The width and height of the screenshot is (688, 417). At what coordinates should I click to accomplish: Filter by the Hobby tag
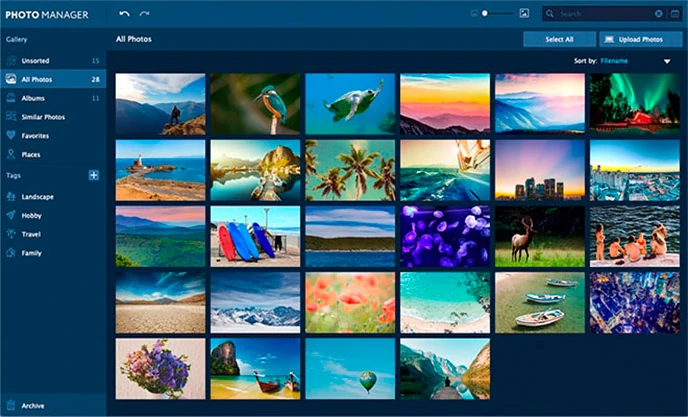(53, 215)
